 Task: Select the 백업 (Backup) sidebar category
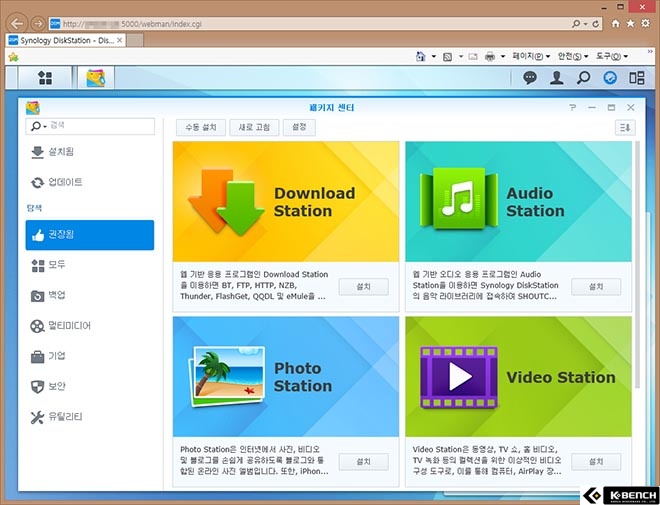(x=90, y=295)
